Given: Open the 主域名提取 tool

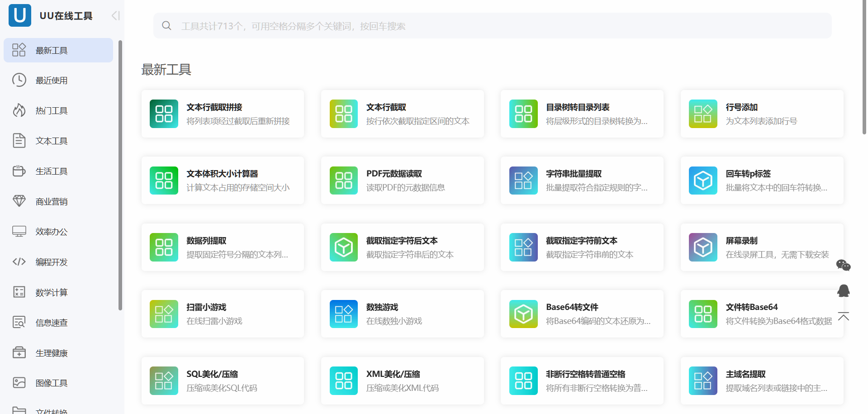Looking at the screenshot, I should [x=762, y=381].
